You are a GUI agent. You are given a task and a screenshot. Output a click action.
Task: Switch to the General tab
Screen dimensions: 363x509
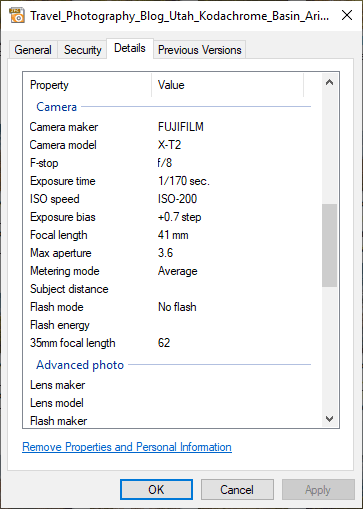(x=33, y=50)
